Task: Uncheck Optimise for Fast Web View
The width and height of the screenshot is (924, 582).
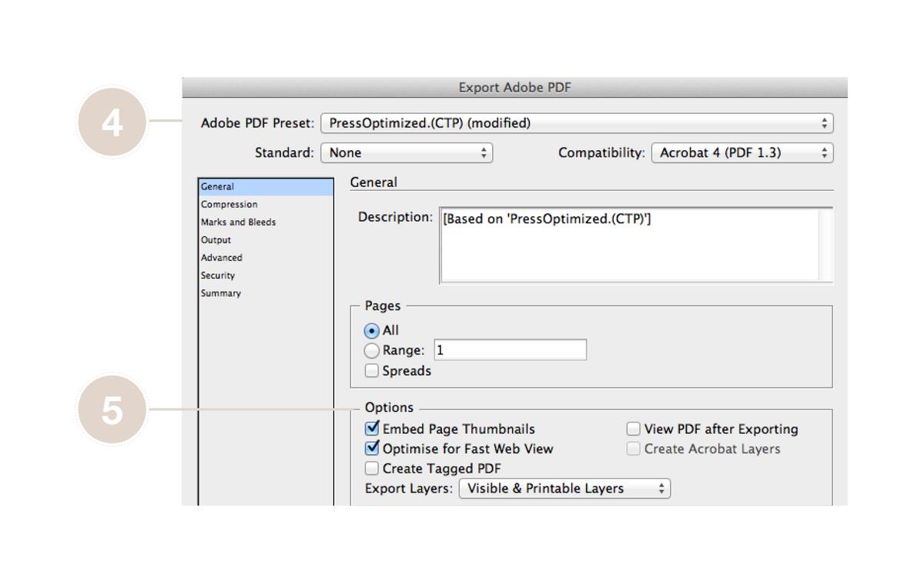Action: coord(373,448)
